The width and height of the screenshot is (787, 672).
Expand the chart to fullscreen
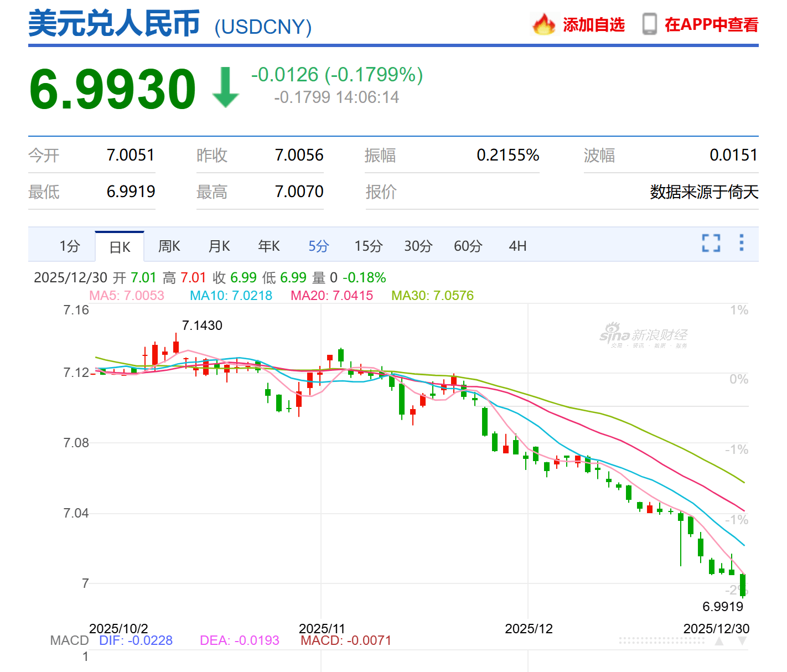pyautogui.click(x=711, y=242)
